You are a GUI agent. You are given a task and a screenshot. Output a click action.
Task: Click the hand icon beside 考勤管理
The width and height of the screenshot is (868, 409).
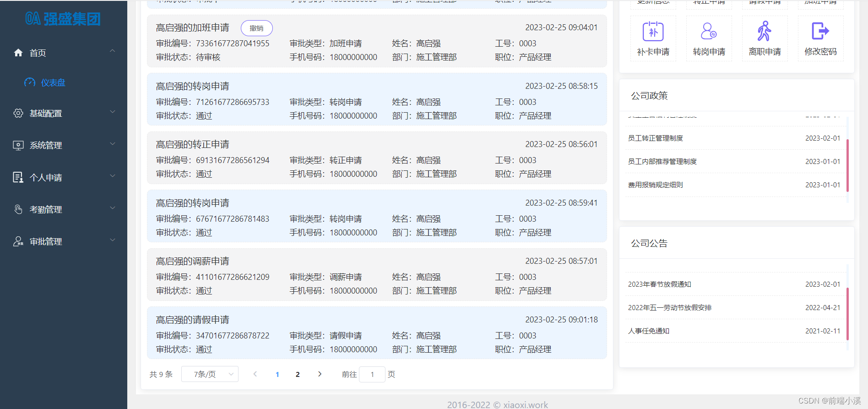[x=18, y=209]
